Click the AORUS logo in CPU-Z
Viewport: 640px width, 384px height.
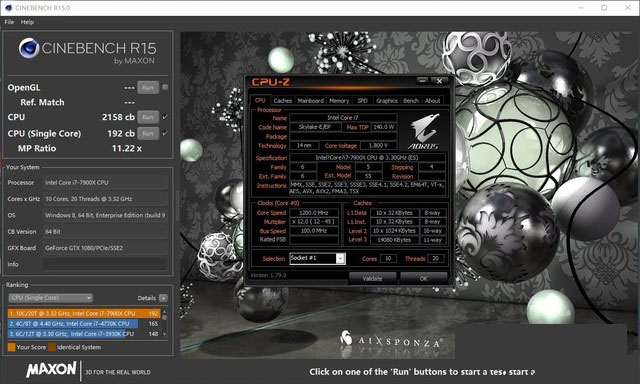coord(423,131)
